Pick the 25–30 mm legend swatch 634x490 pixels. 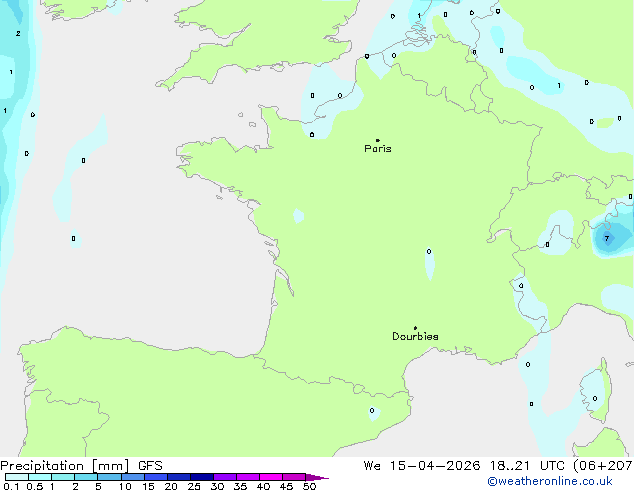(202, 477)
